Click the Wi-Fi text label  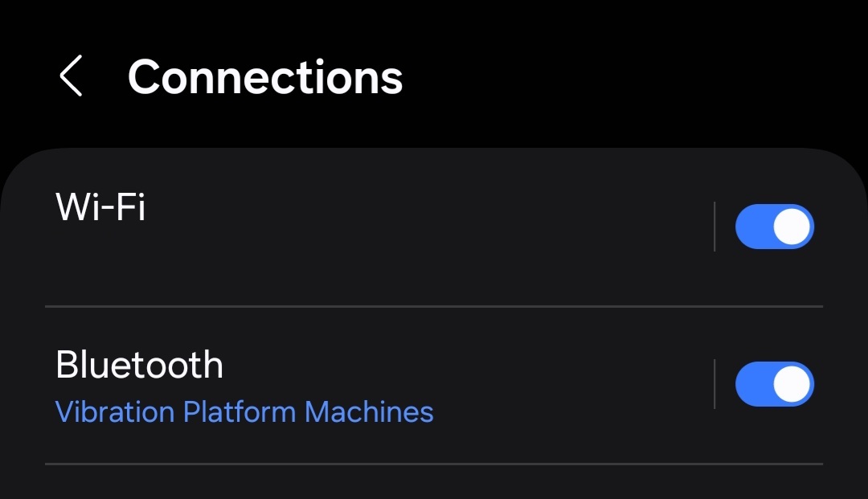100,207
